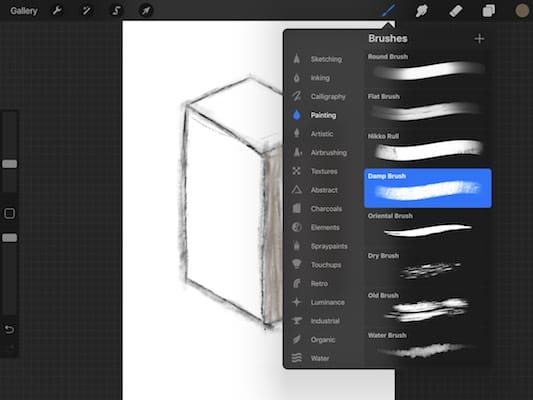Choose the Old Brush
Screen dimensions: 533x400
click(428, 307)
